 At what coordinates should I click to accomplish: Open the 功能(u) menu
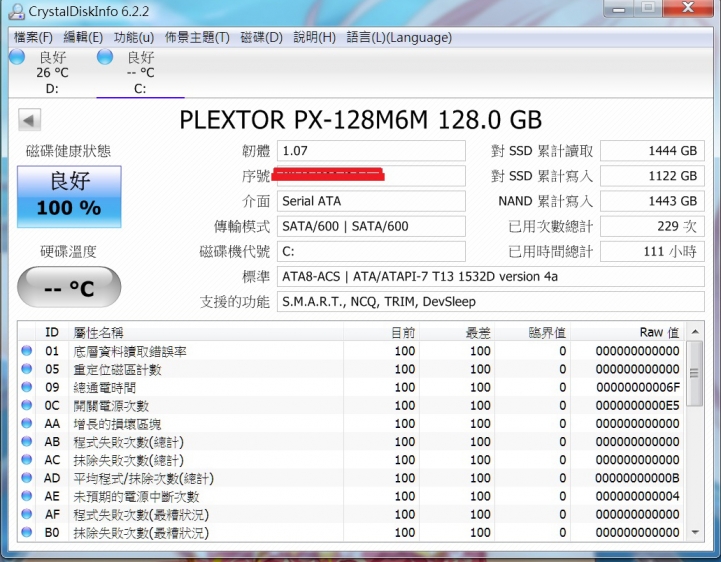click(134, 37)
